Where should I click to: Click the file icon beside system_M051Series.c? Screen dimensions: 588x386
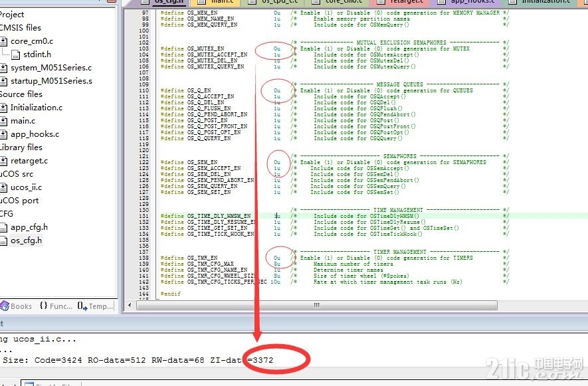[3, 68]
